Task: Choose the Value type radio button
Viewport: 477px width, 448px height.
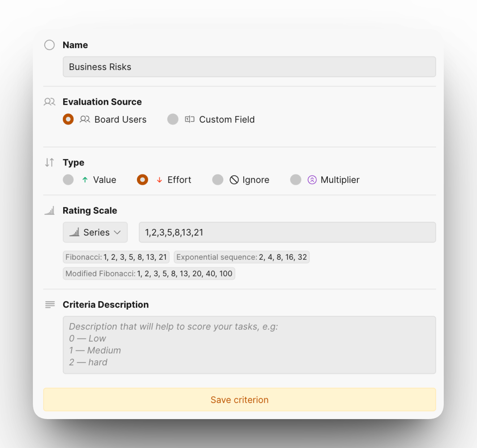Action: (68, 180)
